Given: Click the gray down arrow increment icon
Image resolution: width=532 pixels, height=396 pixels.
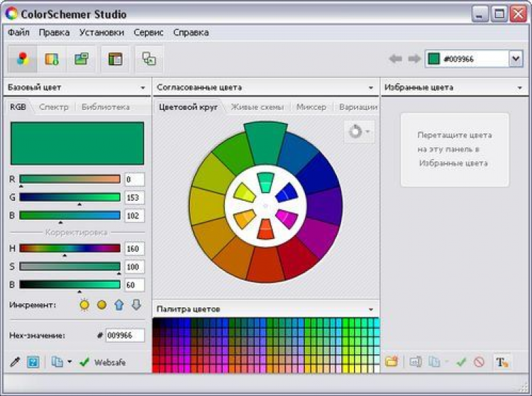Looking at the screenshot, I should pyautogui.click(x=136, y=304).
